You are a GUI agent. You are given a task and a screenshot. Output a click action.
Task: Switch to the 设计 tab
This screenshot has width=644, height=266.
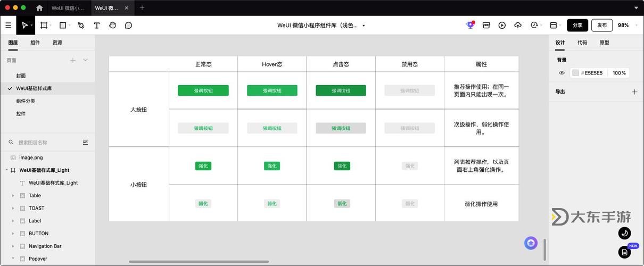pyautogui.click(x=560, y=43)
